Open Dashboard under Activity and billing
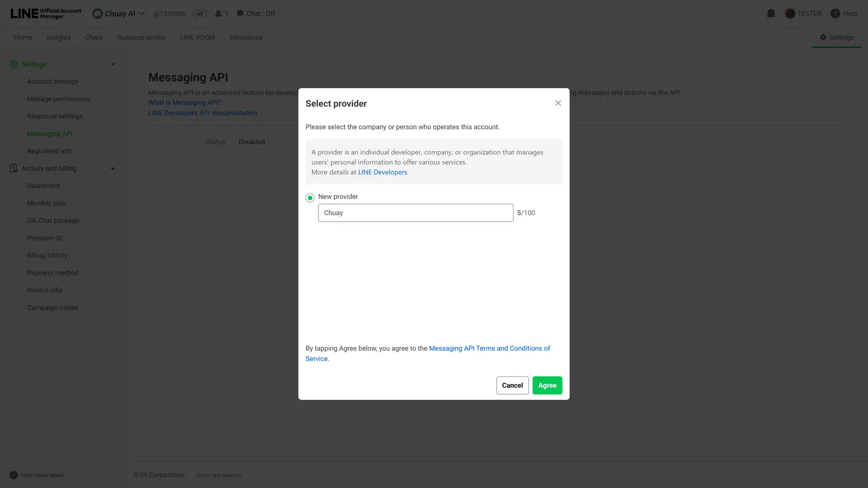 pos(43,186)
